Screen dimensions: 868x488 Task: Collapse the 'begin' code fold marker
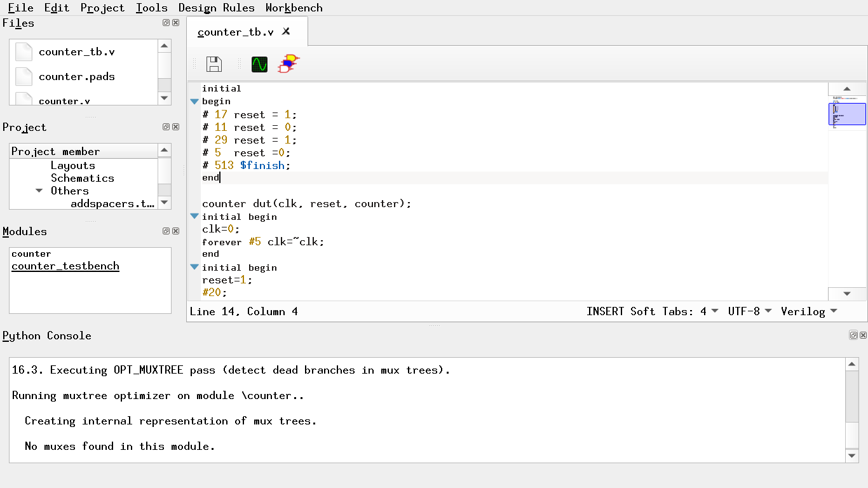point(194,102)
